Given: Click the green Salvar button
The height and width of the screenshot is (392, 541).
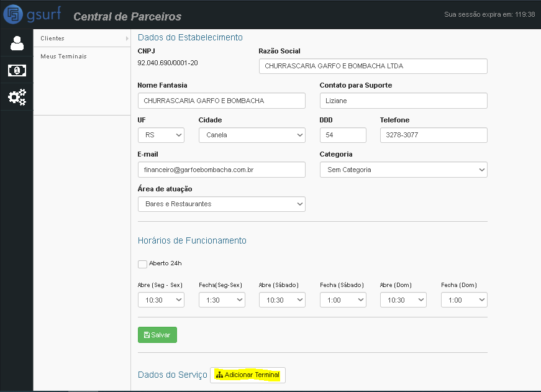Looking at the screenshot, I should (157, 335).
